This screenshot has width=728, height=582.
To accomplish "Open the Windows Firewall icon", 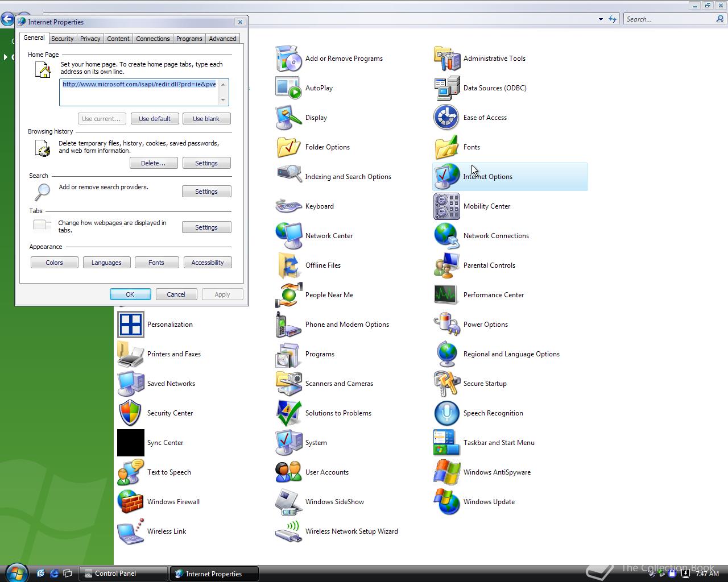I will point(130,502).
